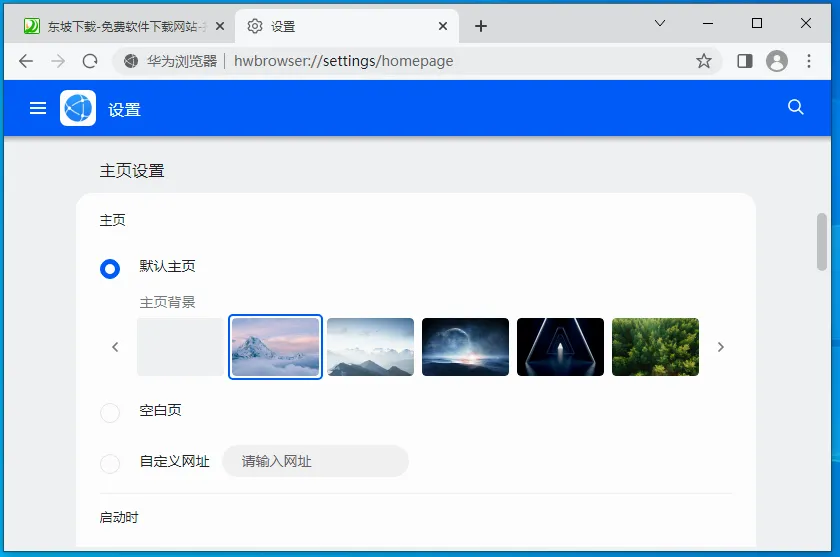840x557 pixels.
Task: Open the settings hamburger menu
Action: (38, 108)
